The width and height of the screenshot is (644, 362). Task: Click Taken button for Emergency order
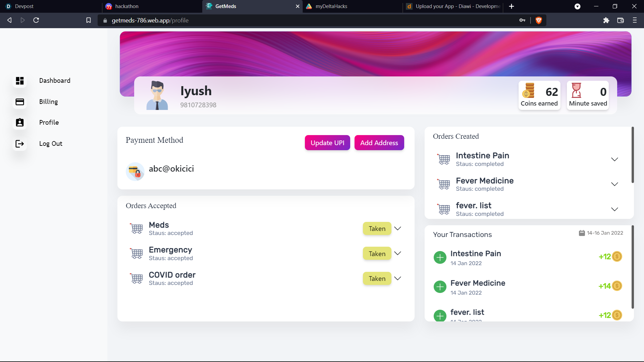377,254
